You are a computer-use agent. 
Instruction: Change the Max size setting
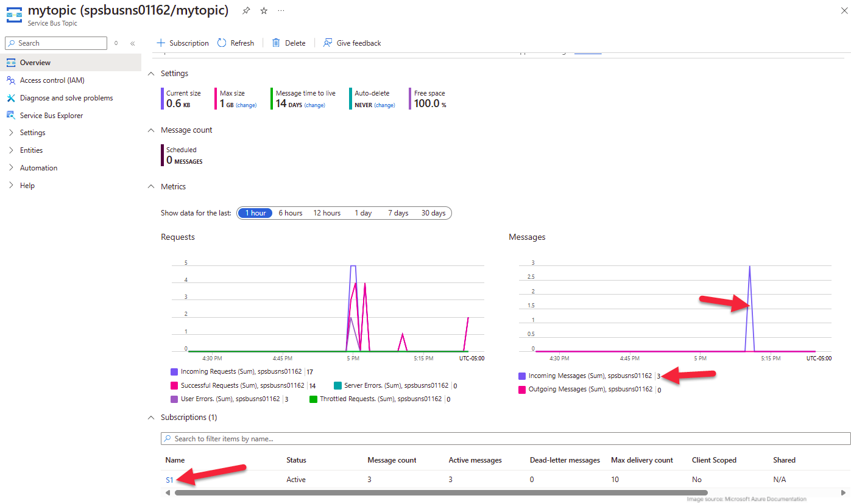[x=246, y=105]
